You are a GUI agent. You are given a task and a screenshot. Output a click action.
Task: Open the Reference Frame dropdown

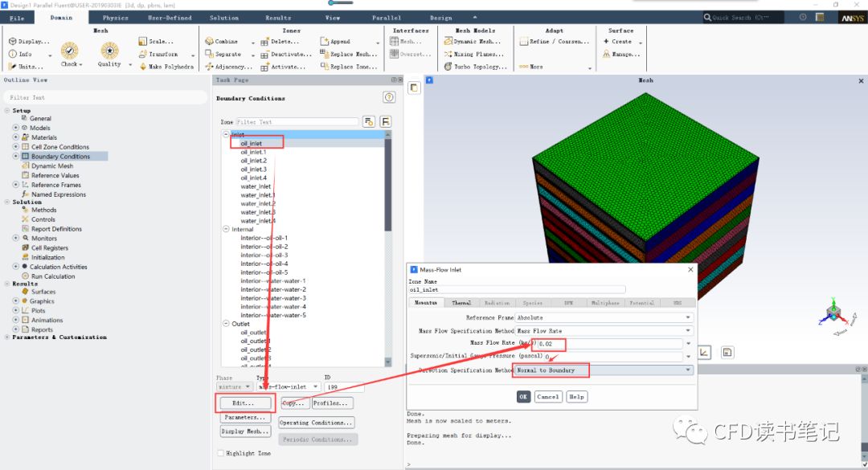coord(604,318)
